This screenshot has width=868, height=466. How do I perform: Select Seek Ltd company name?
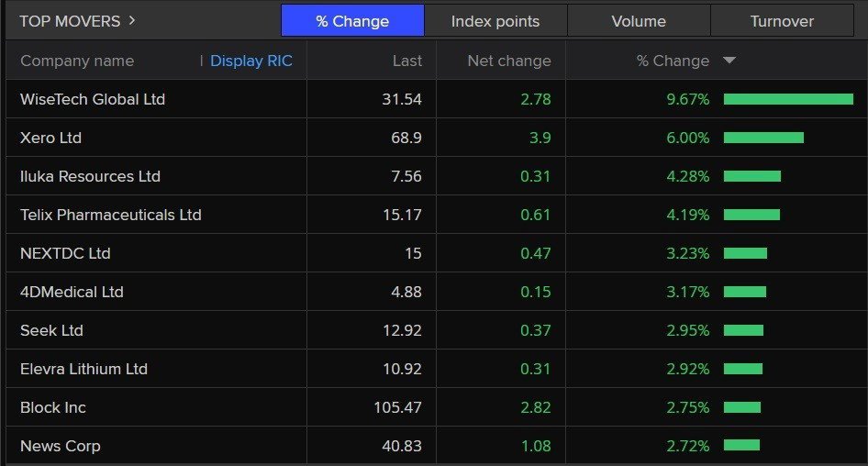pyautogui.click(x=51, y=330)
